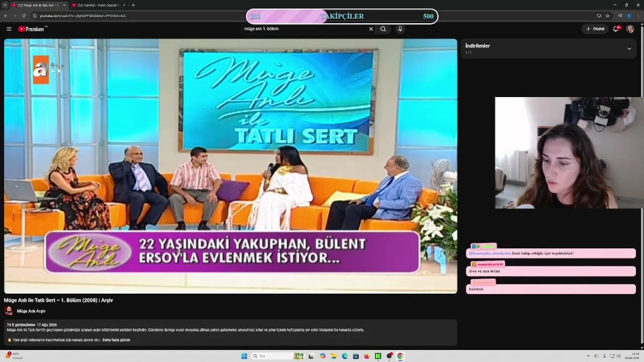Open the Chrome three-dot menu

(639, 16)
